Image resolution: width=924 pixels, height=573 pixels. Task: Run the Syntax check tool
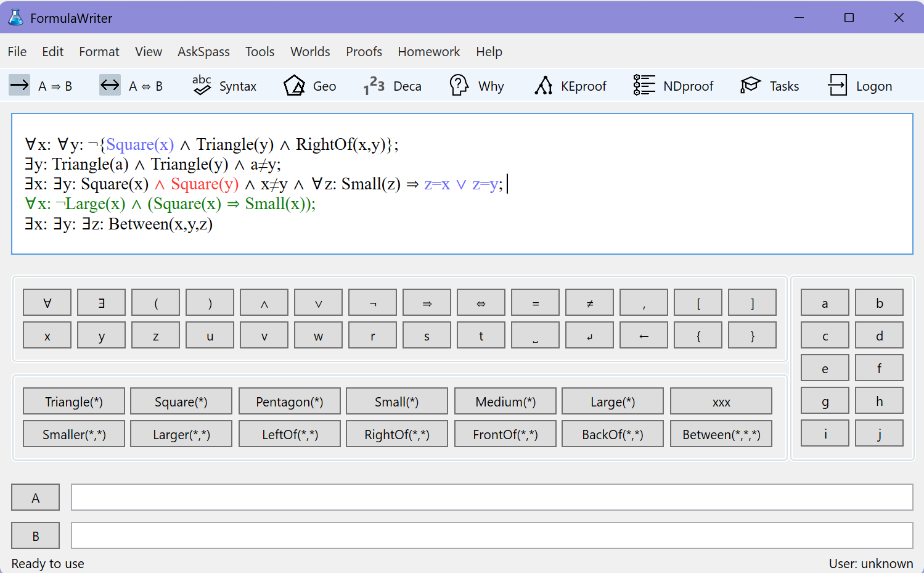224,86
